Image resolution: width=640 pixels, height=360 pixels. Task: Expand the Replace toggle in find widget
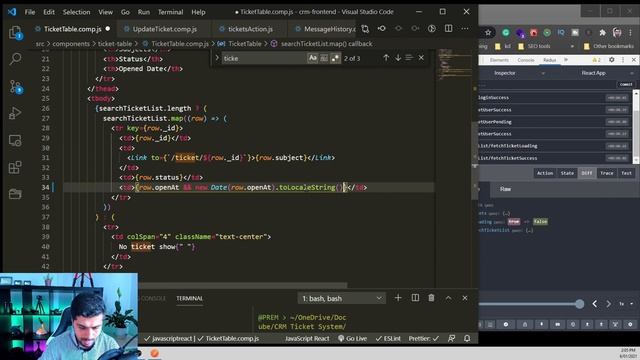(x=217, y=58)
